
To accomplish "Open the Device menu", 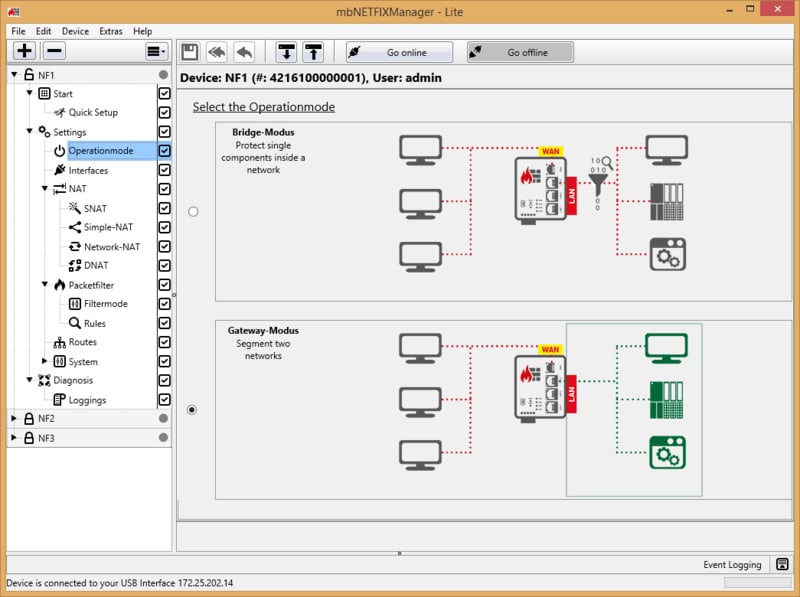I will [75, 31].
